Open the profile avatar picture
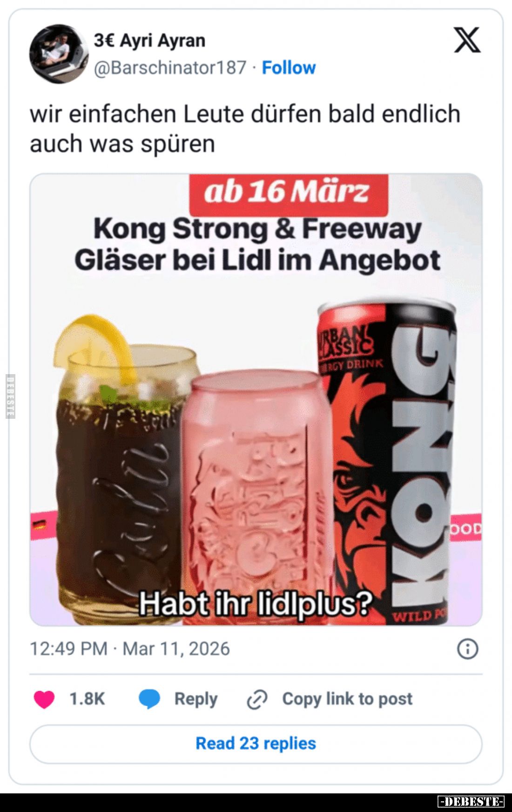512x812 pixels. pyautogui.click(x=59, y=54)
